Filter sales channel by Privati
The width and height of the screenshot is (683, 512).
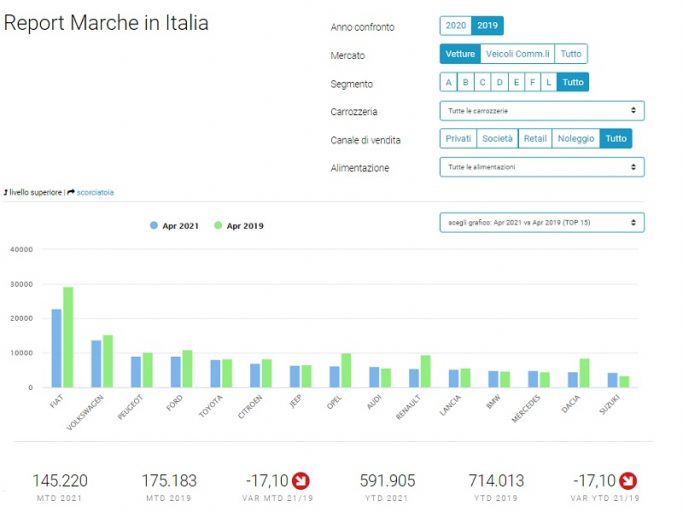point(458,139)
